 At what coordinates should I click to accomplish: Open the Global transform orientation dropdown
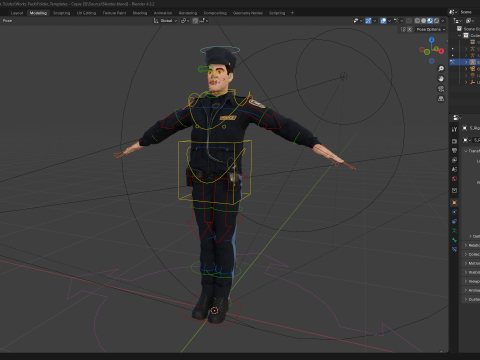(166, 21)
